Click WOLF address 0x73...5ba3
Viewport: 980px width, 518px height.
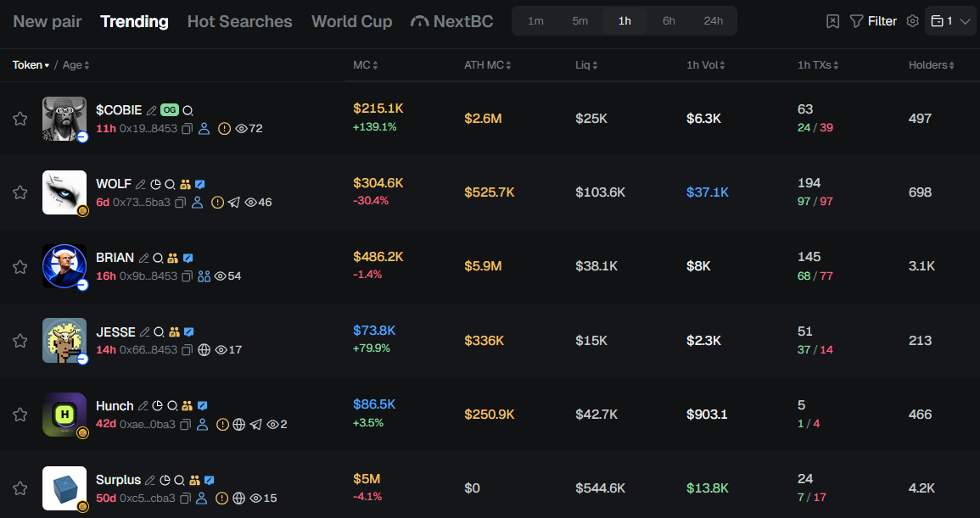(x=141, y=203)
